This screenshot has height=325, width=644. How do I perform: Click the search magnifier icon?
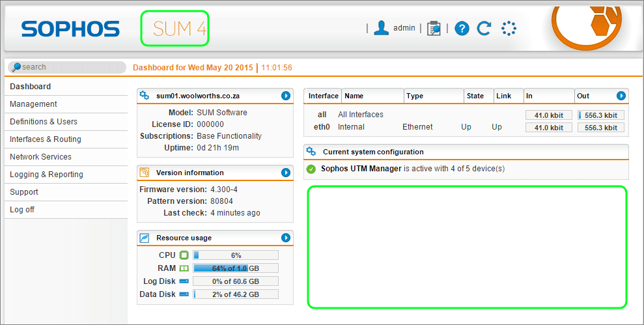pos(16,67)
